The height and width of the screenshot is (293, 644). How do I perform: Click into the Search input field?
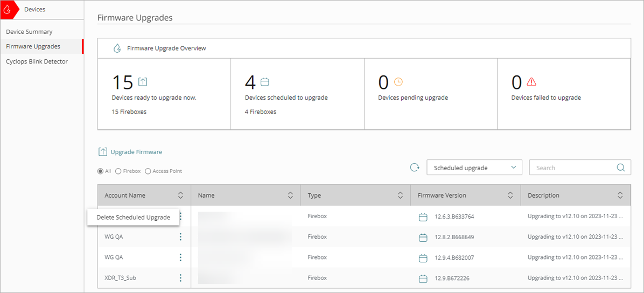point(571,168)
